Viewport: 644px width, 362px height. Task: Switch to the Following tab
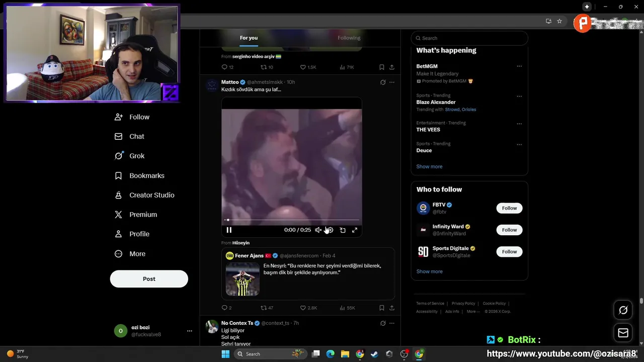[349, 38]
